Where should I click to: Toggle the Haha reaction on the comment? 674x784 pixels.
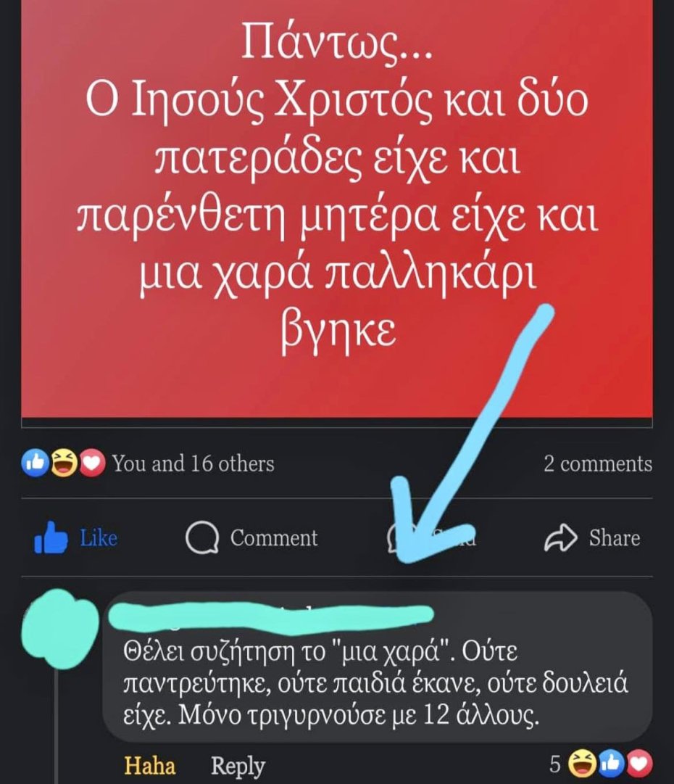(x=150, y=765)
